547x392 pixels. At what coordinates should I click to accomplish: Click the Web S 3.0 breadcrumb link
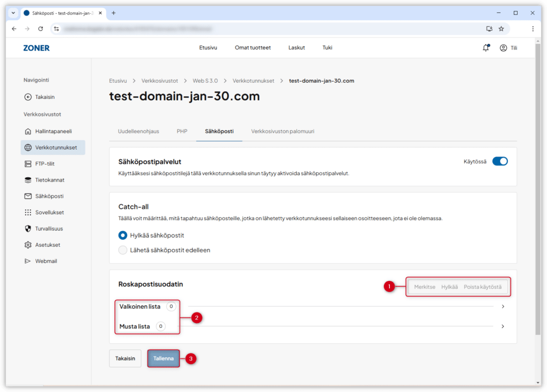pos(205,81)
